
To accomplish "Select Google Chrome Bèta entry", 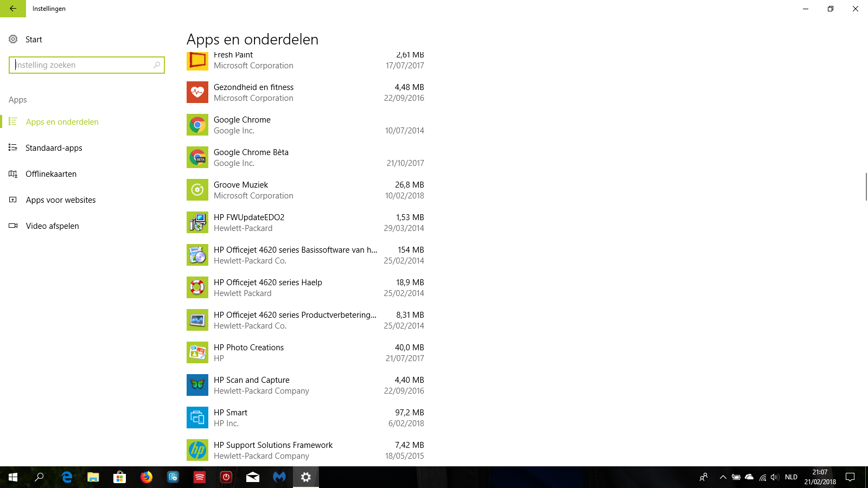I will (x=305, y=157).
